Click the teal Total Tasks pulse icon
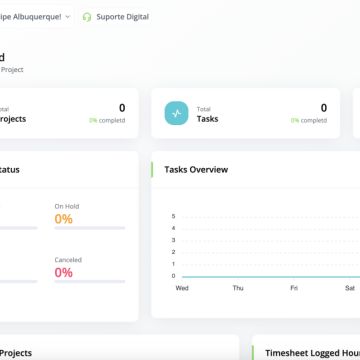 pyautogui.click(x=176, y=113)
